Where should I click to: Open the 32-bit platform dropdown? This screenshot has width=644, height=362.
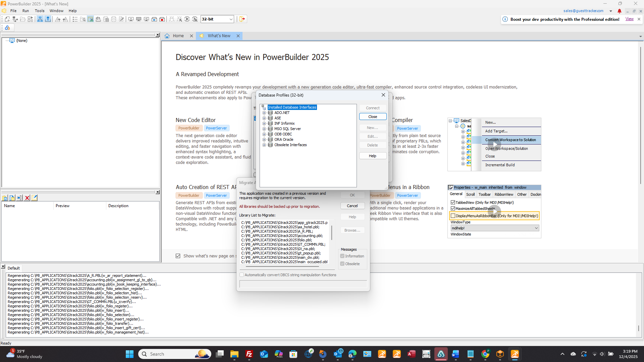[231, 19]
